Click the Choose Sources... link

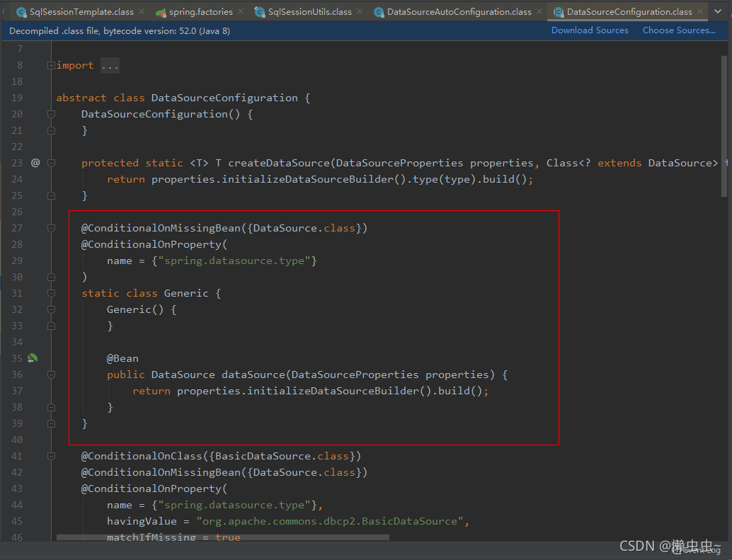click(x=679, y=30)
